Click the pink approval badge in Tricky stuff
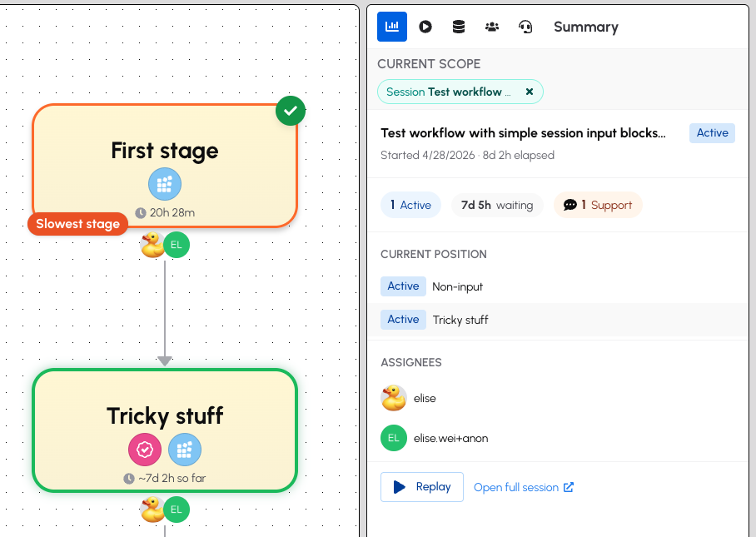Screen dimensions: 756x537 [145, 450]
